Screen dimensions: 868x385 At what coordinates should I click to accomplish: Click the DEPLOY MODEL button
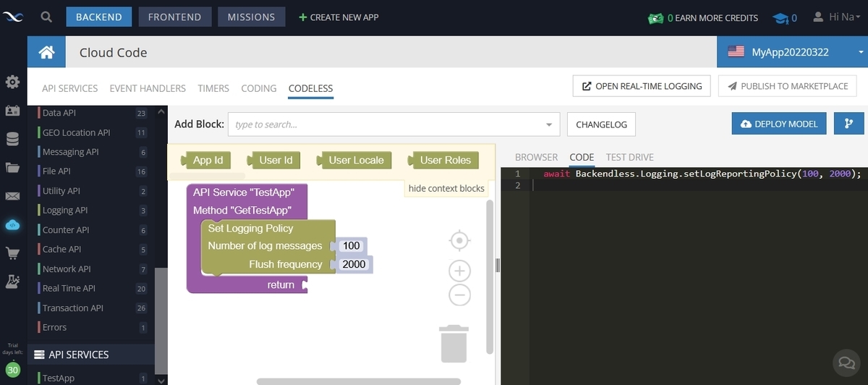point(779,124)
